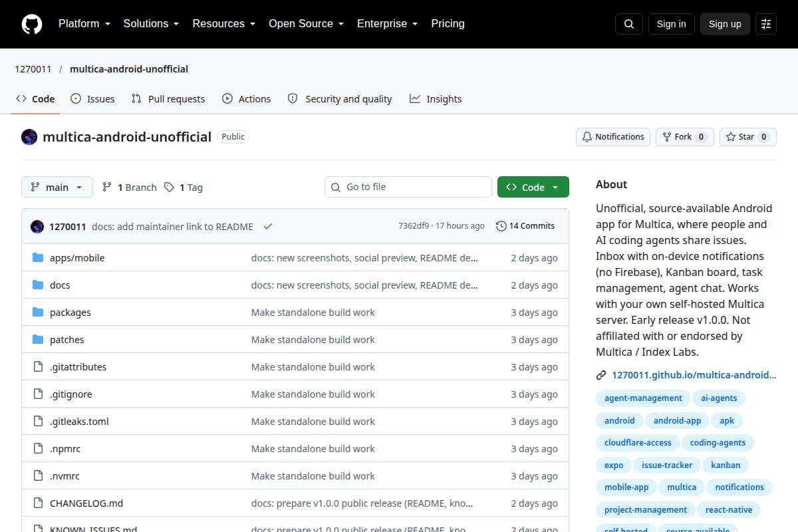Viewport: 798px width, 532px height.
Task: Click the bell Notifications button
Action: tap(613, 137)
